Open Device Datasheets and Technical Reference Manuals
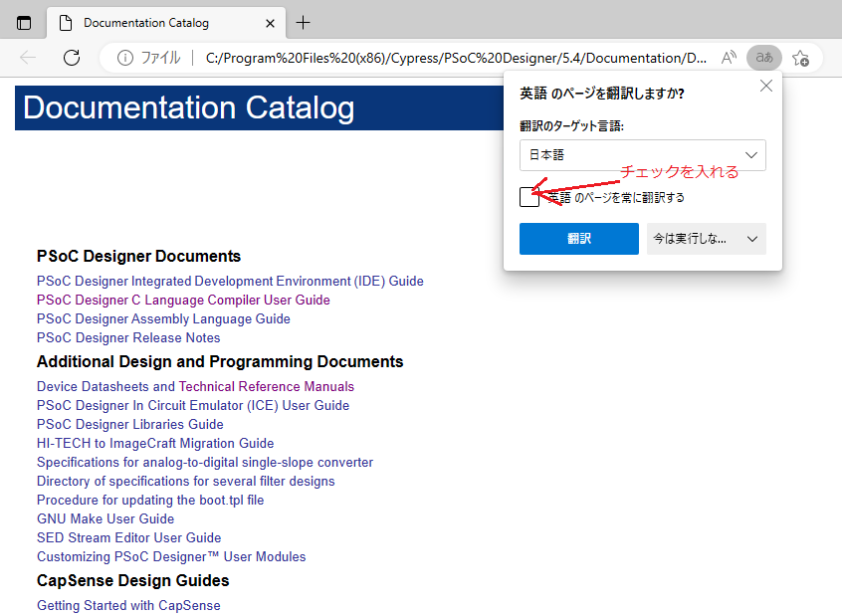Image resolution: width=842 pixels, height=616 pixels. 195,387
